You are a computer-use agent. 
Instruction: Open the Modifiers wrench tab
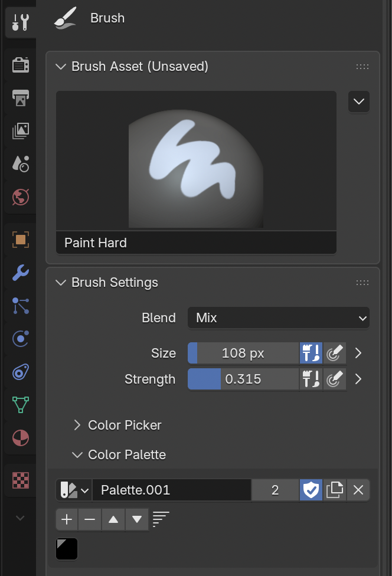point(21,273)
